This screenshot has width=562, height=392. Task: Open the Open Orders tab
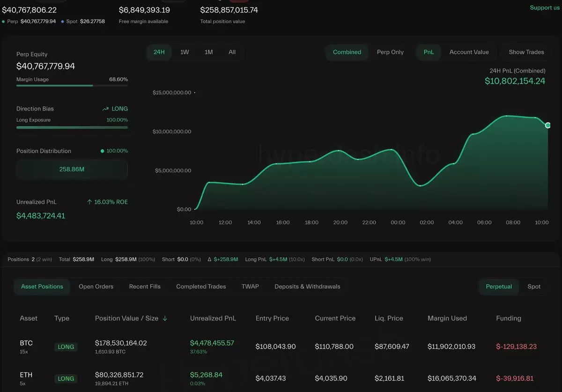pyautogui.click(x=96, y=287)
